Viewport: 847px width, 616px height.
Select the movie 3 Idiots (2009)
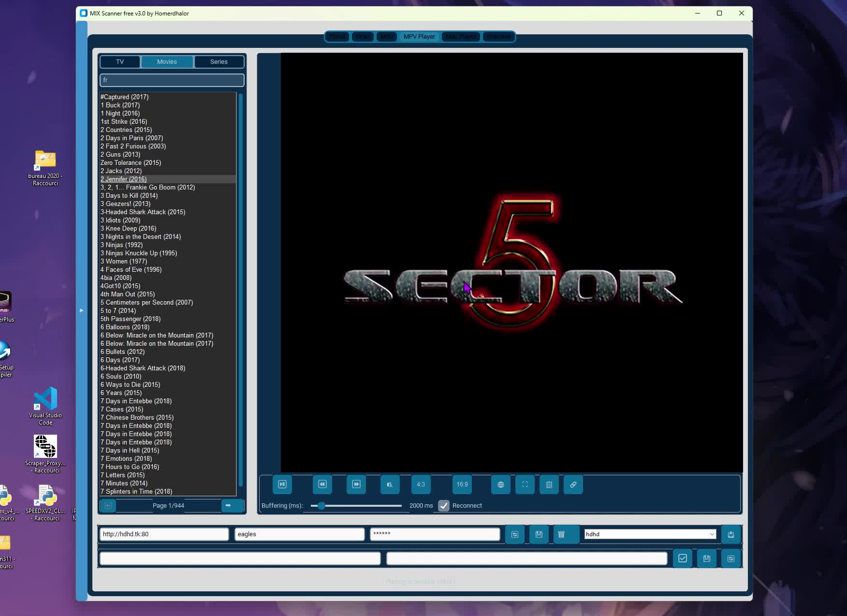[120, 220]
